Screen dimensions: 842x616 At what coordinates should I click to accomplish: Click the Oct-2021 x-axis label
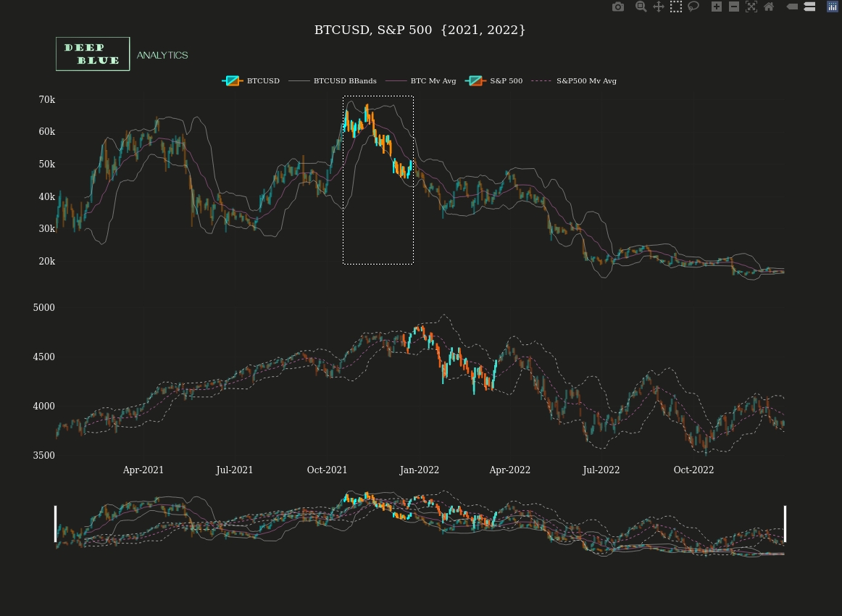[x=327, y=470]
